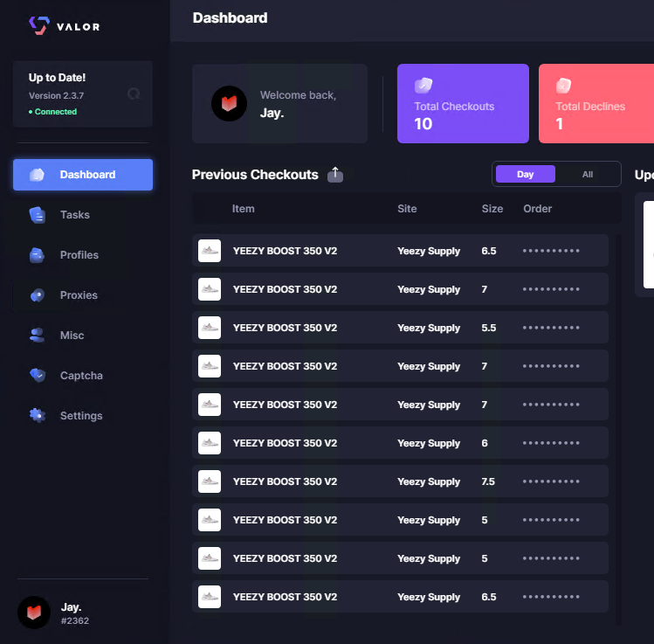Click the Misc sidebar icon
Viewport: 654px width, 644px height.
[38, 336]
